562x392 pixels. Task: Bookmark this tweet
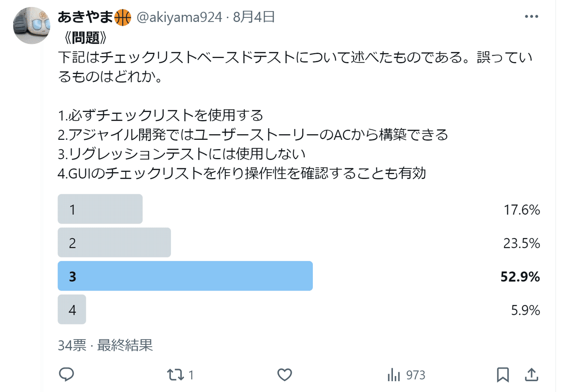pyautogui.click(x=503, y=374)
